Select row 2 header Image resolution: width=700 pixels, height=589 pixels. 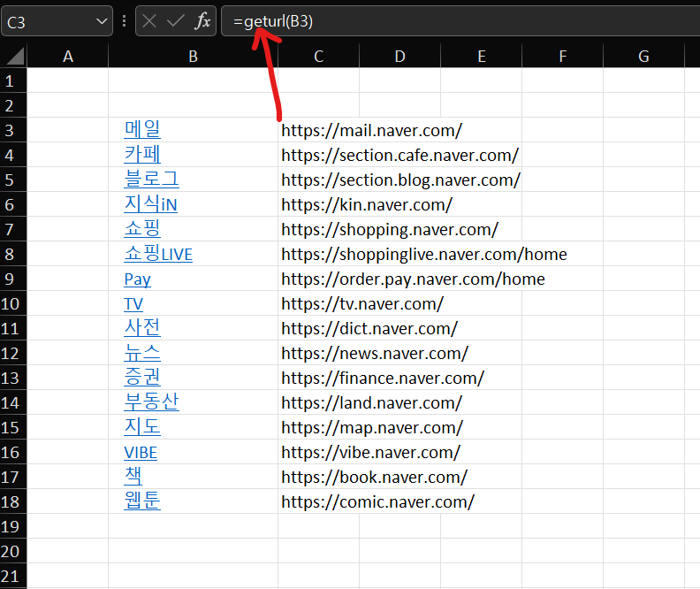coord(13,105)
